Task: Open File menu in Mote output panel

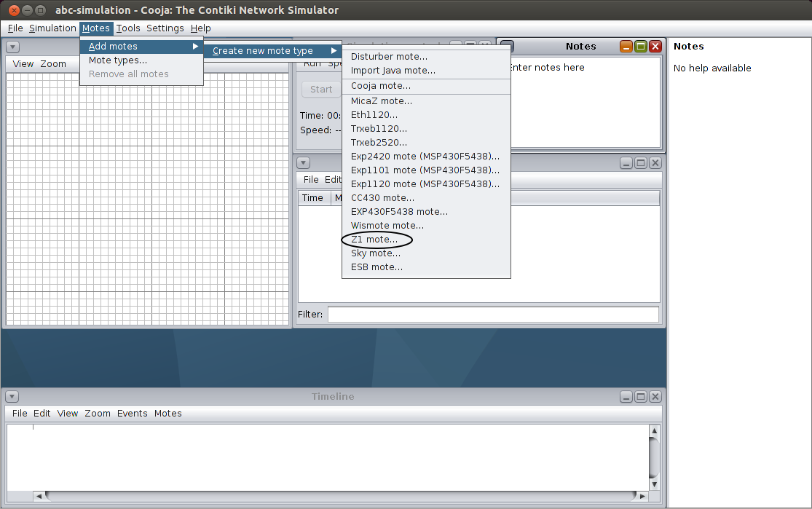Action: coord(311,180)
